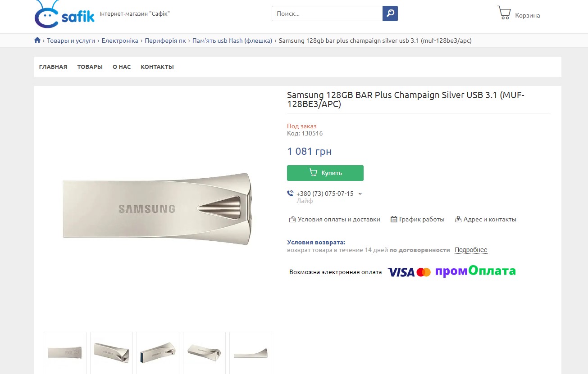Focus the Поиск search input field
Image resolution: width=588 pixels, height=374 pixels.
click(x=327, y=14)
